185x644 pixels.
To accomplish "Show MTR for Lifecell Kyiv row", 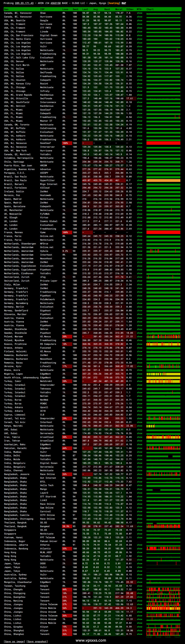I will click(x=139, y=366).
